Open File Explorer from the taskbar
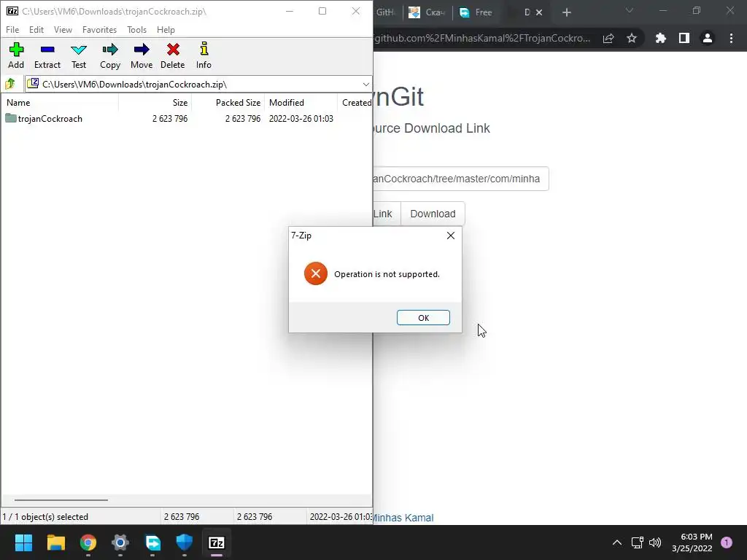This screenshot has height=560, width=747. pyautogui.click(x=55, y=542)
